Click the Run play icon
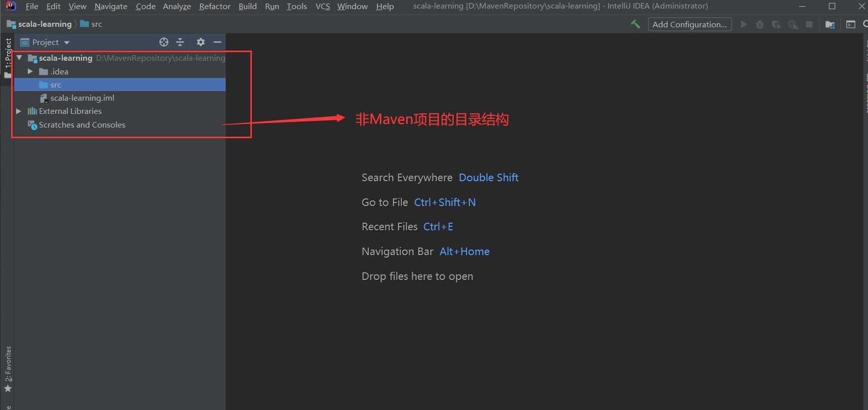The height and width of the screenshot is (410, 868). (x=744, y=24)
